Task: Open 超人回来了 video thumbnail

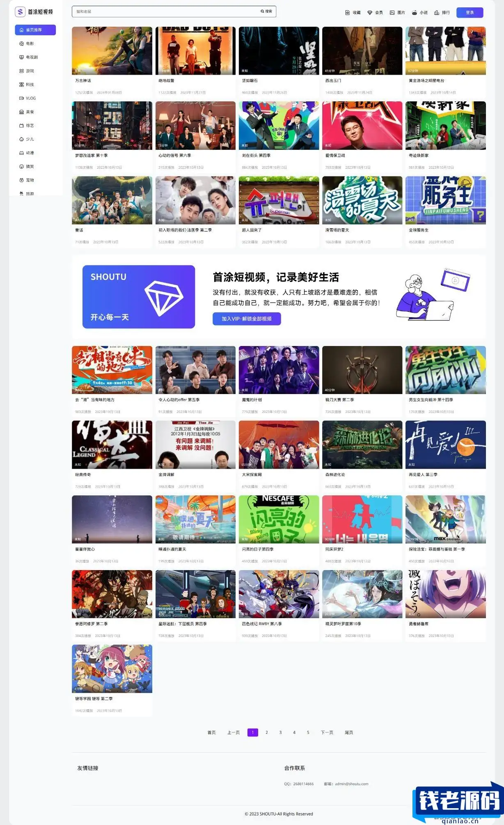Action: [x=279, y=200]
